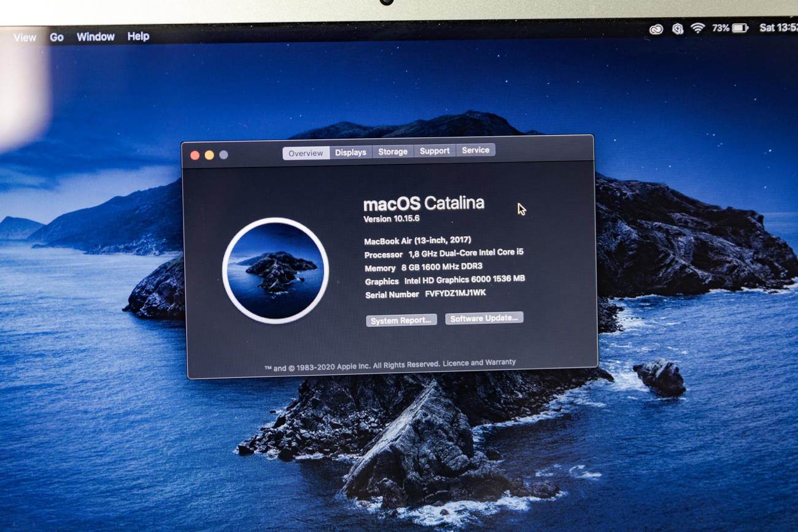The image size is (798, 532).
Task: Open the Window menu
Action: 96,37
